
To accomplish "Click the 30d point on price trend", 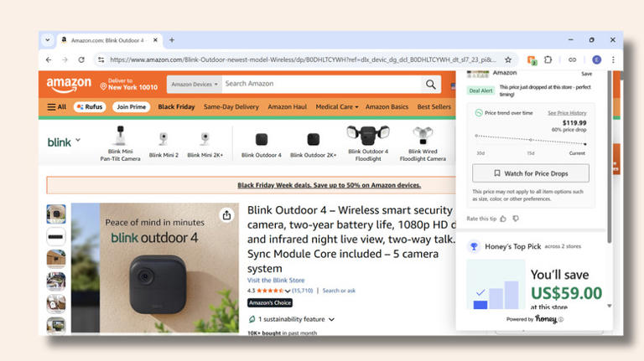I will coord(476,136).
